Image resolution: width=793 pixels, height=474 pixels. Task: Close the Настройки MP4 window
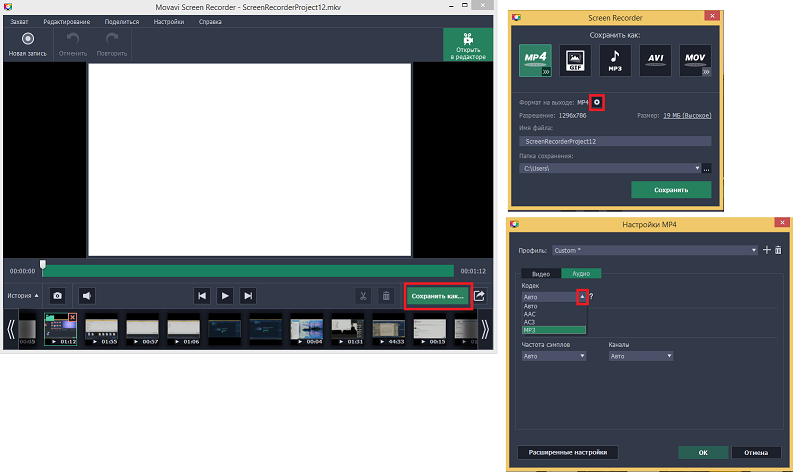click(x=782, y=223)
